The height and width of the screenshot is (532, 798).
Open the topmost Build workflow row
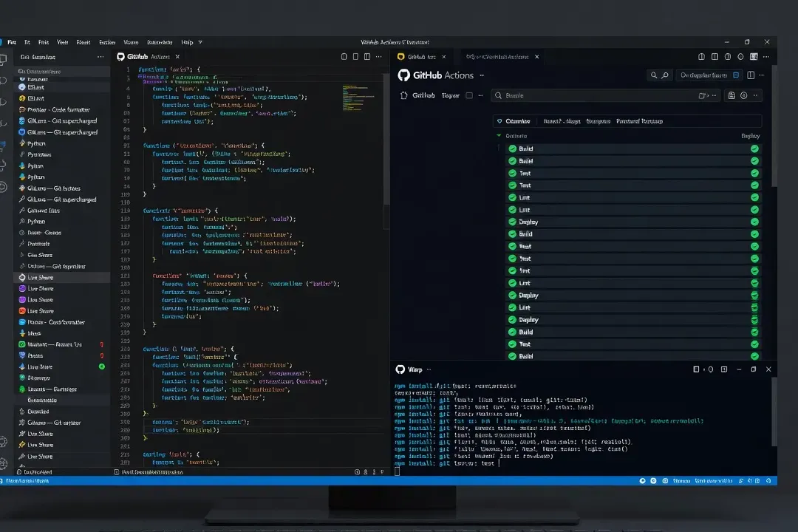pyautogui.click(x=634, y=149)
